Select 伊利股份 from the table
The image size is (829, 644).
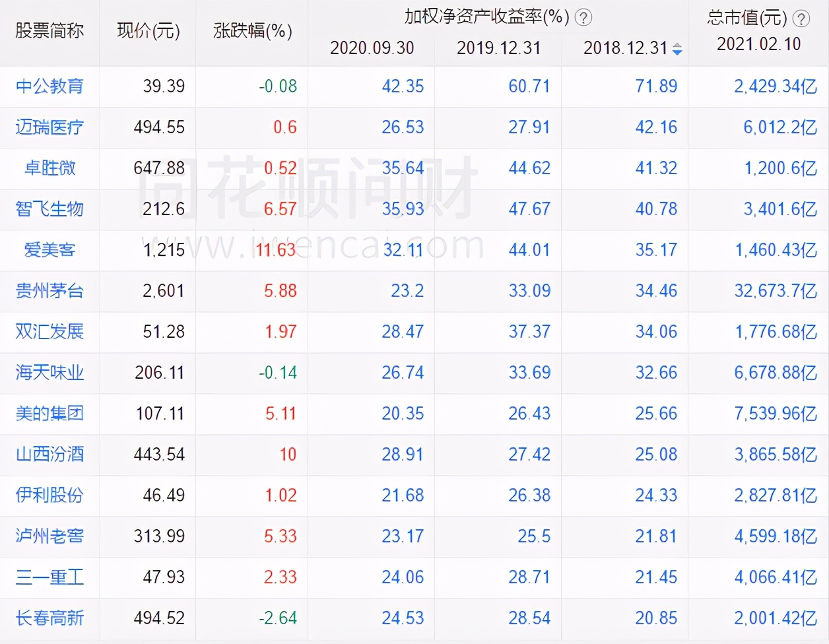(48, 496)
